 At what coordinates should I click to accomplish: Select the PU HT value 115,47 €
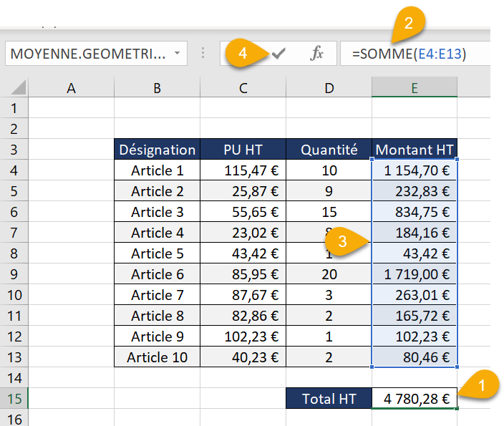point(243,170)
